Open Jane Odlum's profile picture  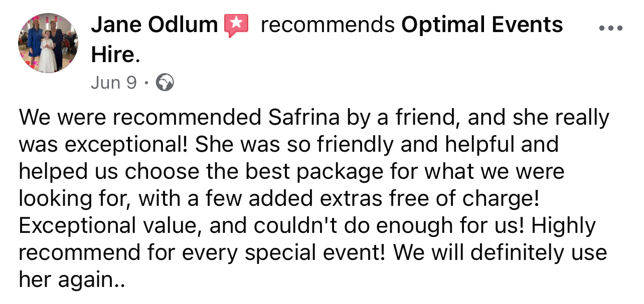[x=48, y=43]
